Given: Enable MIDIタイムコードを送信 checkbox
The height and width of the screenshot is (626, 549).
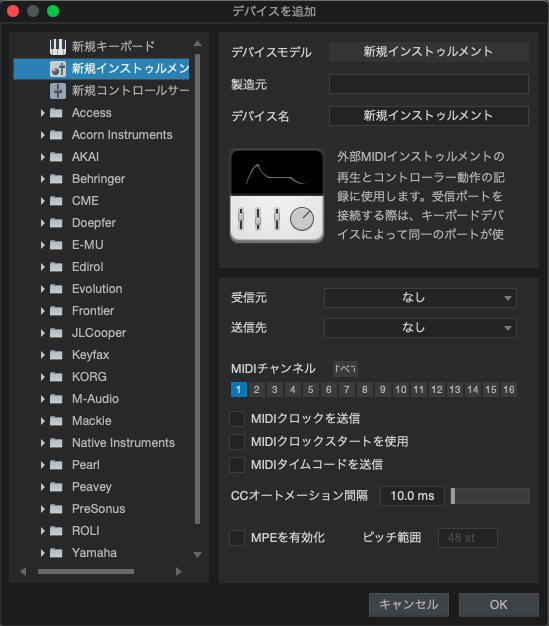Looking at the screenshot, I should coord(237,464).
